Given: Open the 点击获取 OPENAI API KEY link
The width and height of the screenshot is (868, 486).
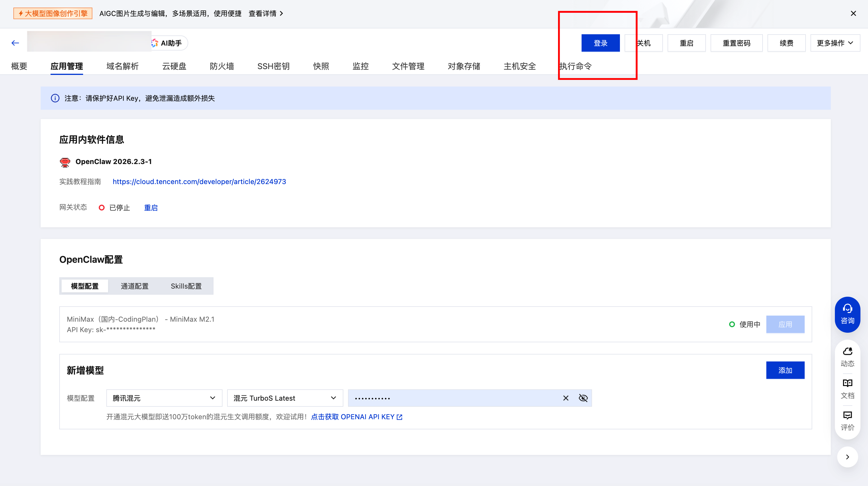Looking at the screenshot, I should 356,417.
